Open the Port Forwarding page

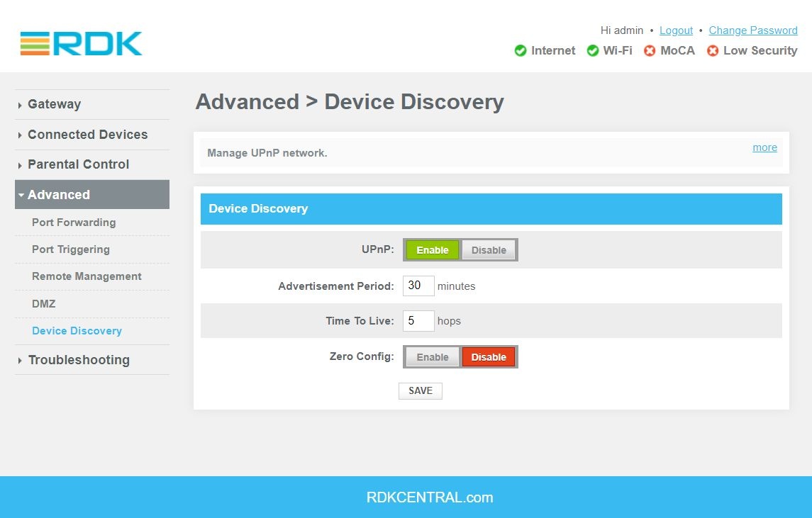(x=74, y=223)
